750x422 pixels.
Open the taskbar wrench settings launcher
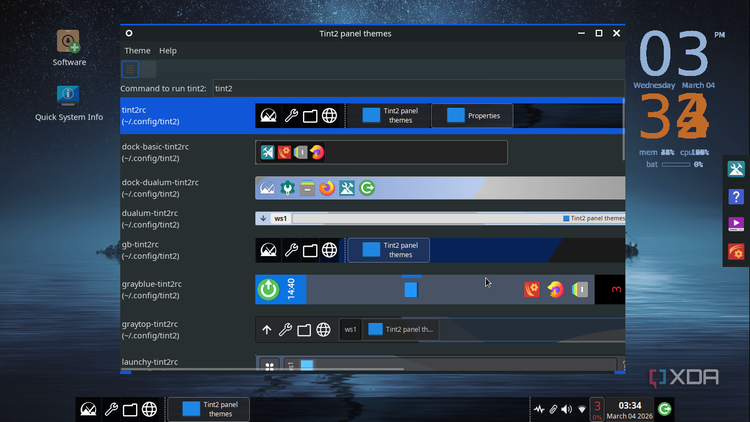pos(111,409)
